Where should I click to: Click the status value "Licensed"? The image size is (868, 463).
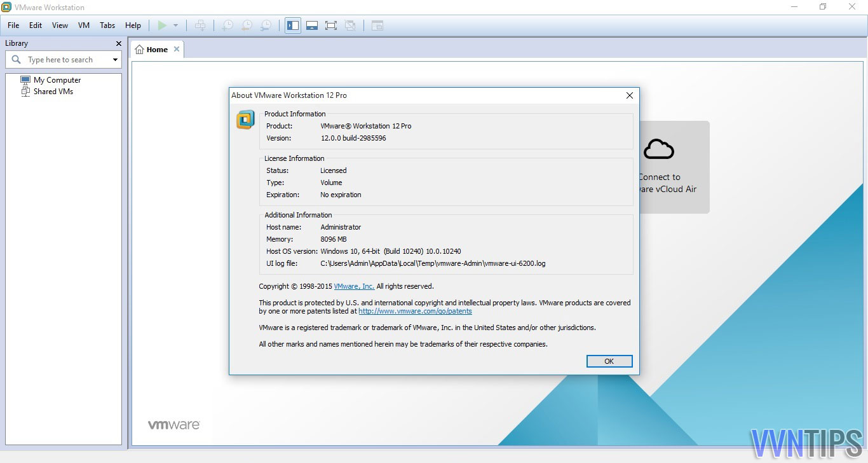333,170
